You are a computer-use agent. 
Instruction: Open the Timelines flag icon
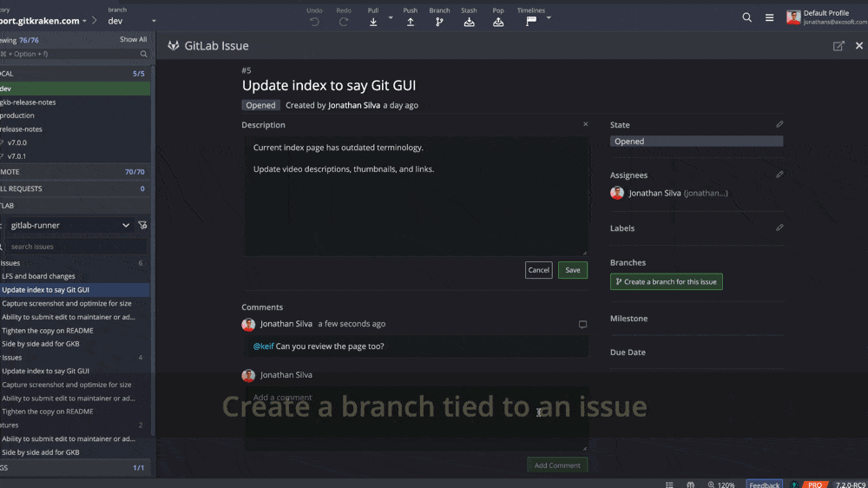click(x=531, y=22)
